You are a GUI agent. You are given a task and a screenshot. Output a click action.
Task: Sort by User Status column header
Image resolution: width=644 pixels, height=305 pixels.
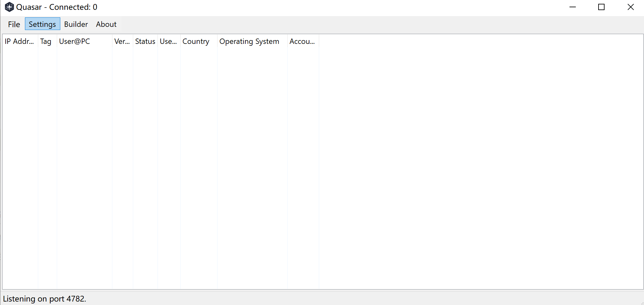point(169,41)
